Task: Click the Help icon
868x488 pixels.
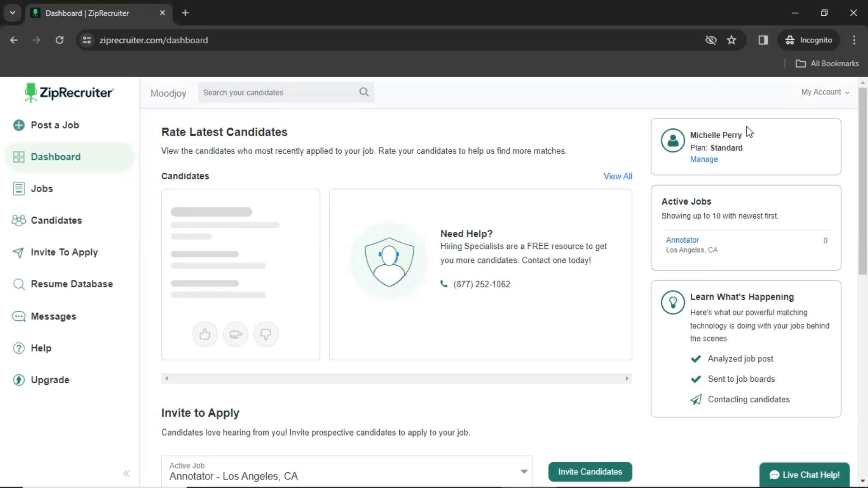Action: click(x=18, y=348)
